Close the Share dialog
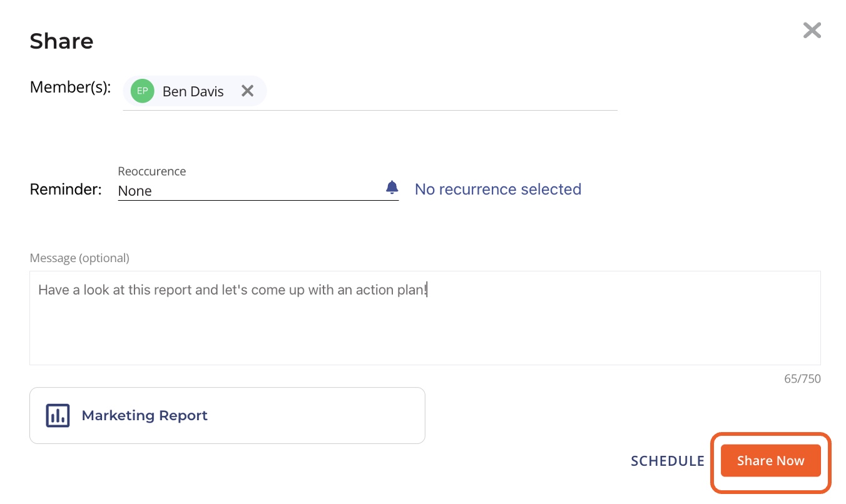 click(812, 31)
